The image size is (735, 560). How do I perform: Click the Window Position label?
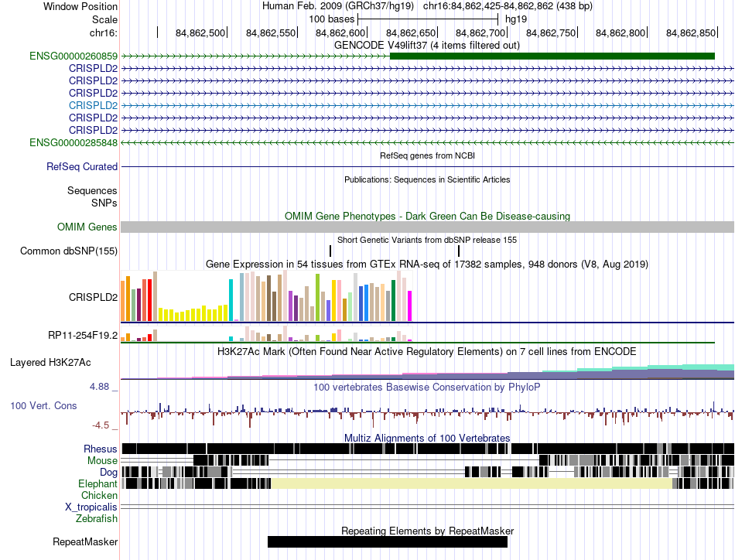pos(80,6)
